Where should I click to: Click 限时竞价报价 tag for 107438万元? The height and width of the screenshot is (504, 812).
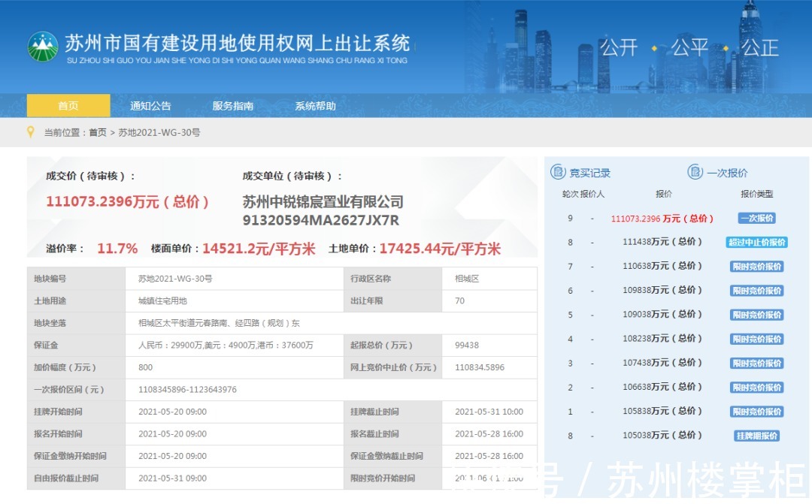756,364
